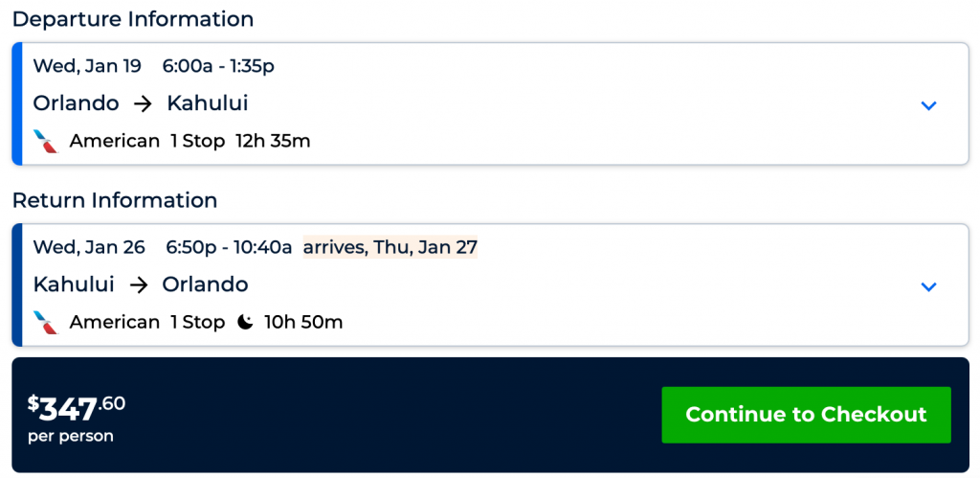The height and width of the screenshot is (478, 980).
Task: Click the $347.60 per person price
Action: pos(77,410)
